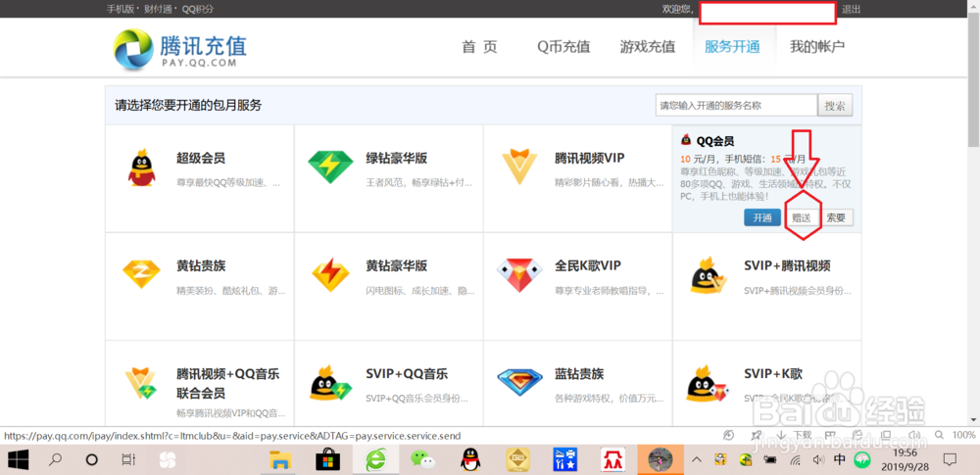
Task: Click the browser zoom magnifier icon
Action: pyautogui.click(x=939, y=435)
